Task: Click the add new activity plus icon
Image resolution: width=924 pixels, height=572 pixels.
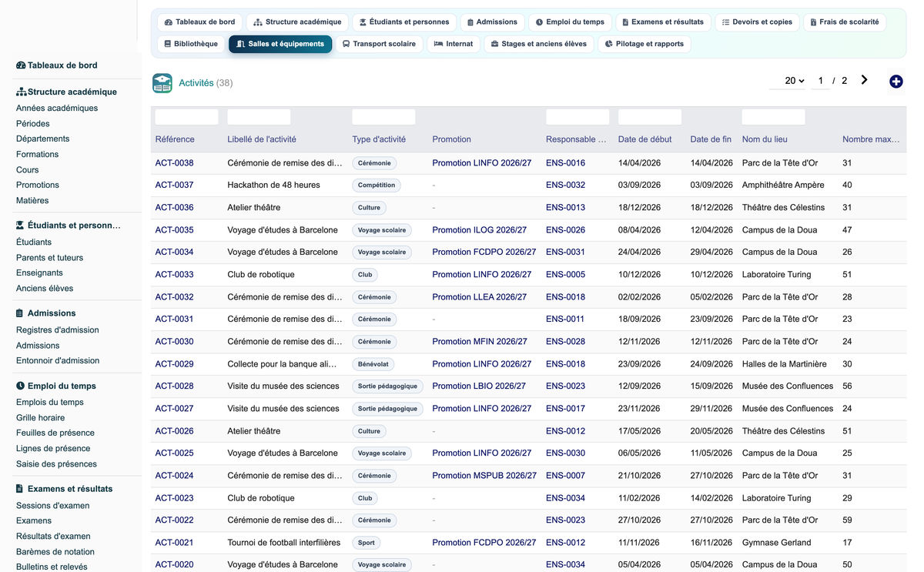Action: click(896, 82)
